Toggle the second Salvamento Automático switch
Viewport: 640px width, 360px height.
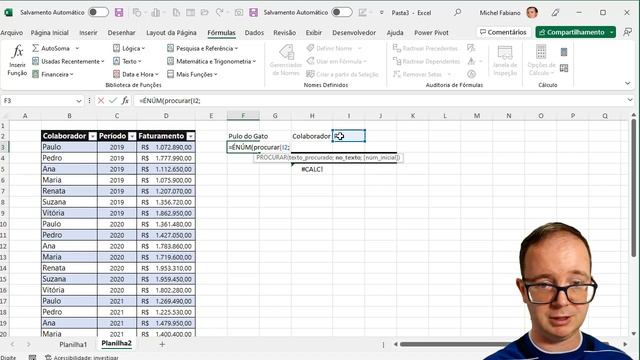click(x=342, y=12)
